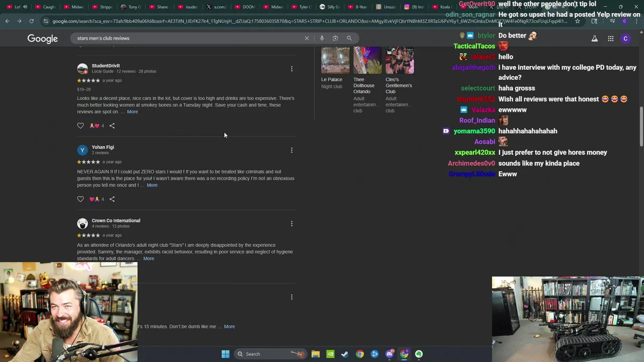This screenshot has width=644, height=362.
Task: Open Thee Dollhouse Orlando result
Action: [x=364, y=85]
